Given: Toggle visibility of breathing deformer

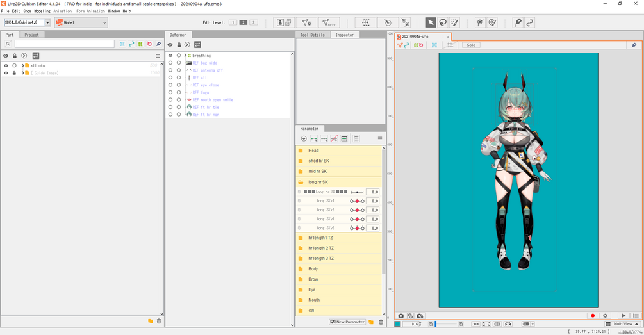Looking at the screenshot, I should 170,56.
